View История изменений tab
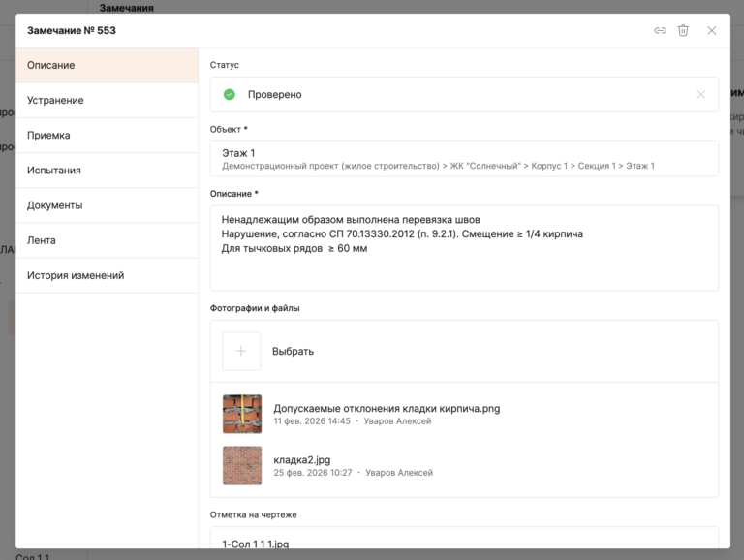 coord(107,275)
